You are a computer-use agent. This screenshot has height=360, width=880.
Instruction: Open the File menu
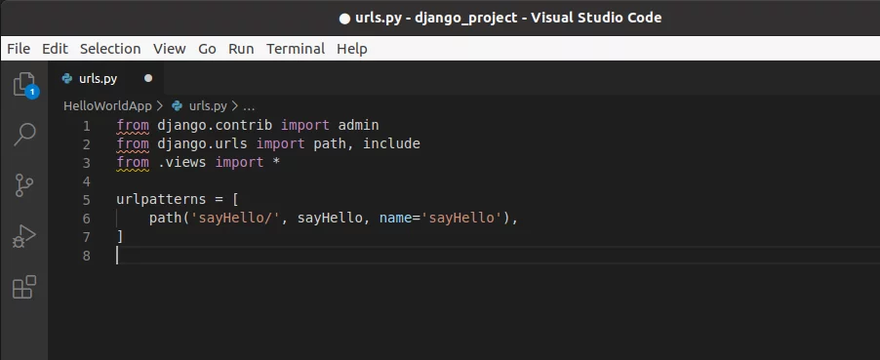point(19,49)
